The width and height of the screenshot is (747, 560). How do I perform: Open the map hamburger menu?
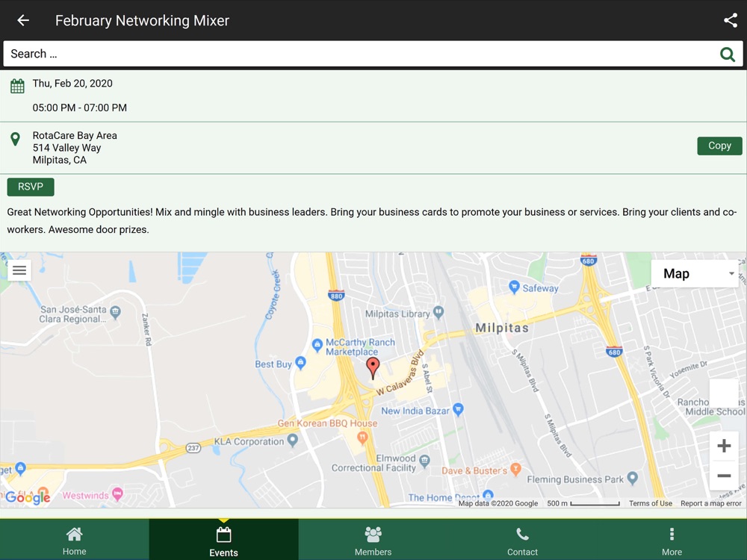click(19, 270)
